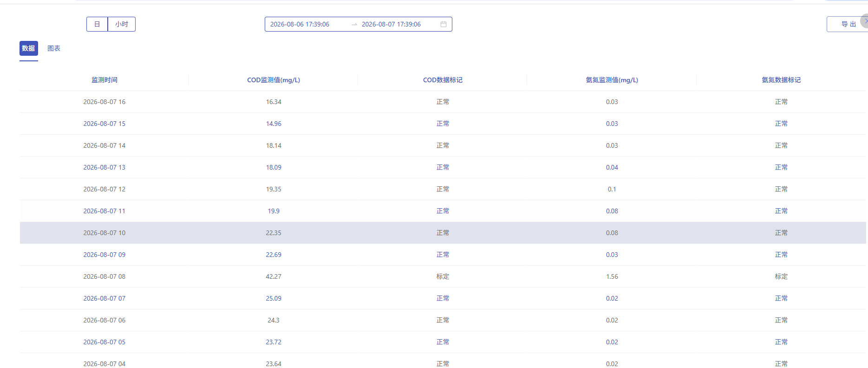The image size is (868, 368).
Task: Switch to the 图表 tab
Action: [x=54, y=48]
